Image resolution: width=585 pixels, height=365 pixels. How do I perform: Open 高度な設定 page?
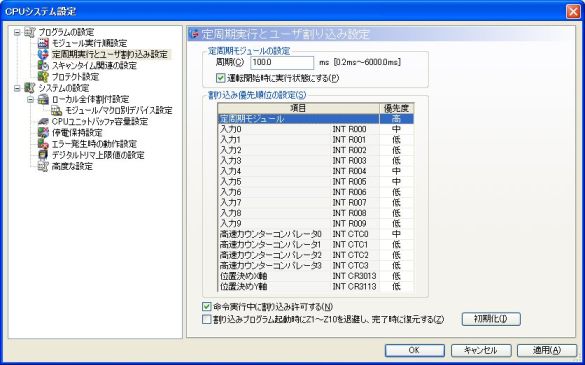click(x=72, y=166)
